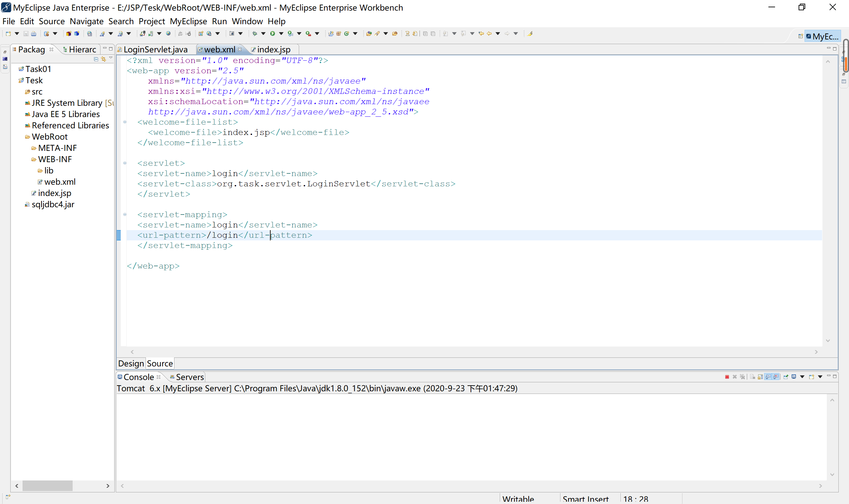The width and height of the screenshot is (849, 504).
Task: Open the Run button dropdown arrow
Action: (x=281, y=33)
